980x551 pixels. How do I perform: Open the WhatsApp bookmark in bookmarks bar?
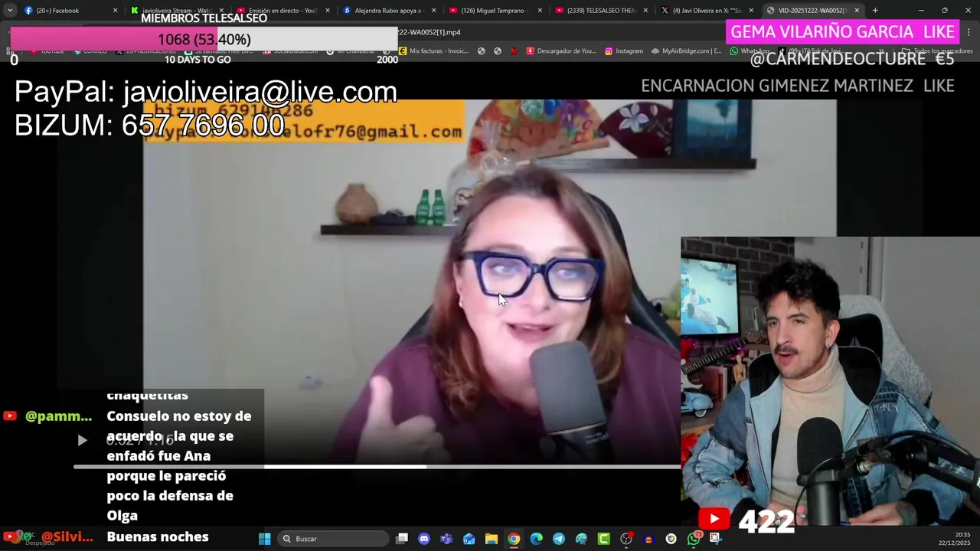coord(750,51)
